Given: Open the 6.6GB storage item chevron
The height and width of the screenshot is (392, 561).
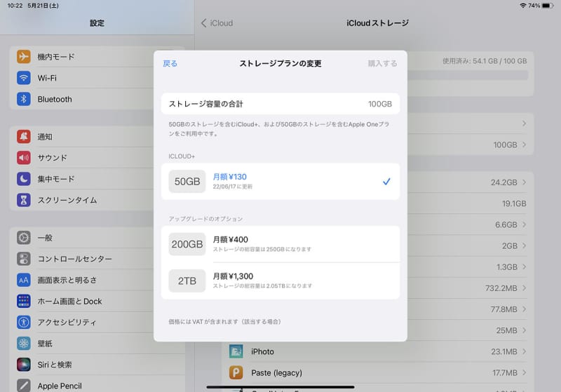Looking at the screenshot, I should click(524, 224).
